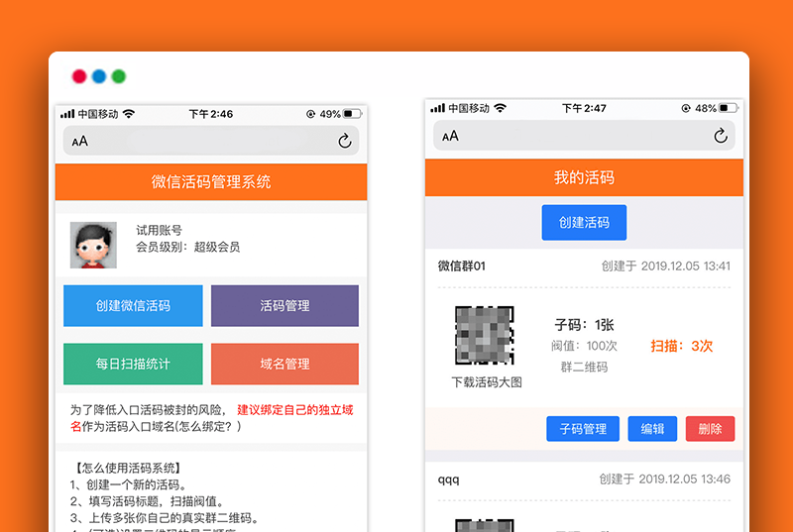Screen dimensions: 793x532
Task: Click 下载活码大图 link
Action: [x=487, y=382]
